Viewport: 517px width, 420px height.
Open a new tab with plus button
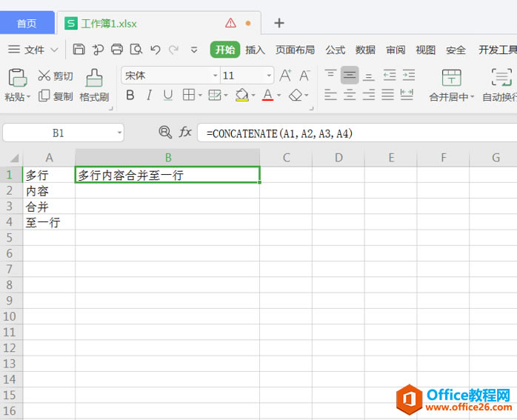[279, 23]
